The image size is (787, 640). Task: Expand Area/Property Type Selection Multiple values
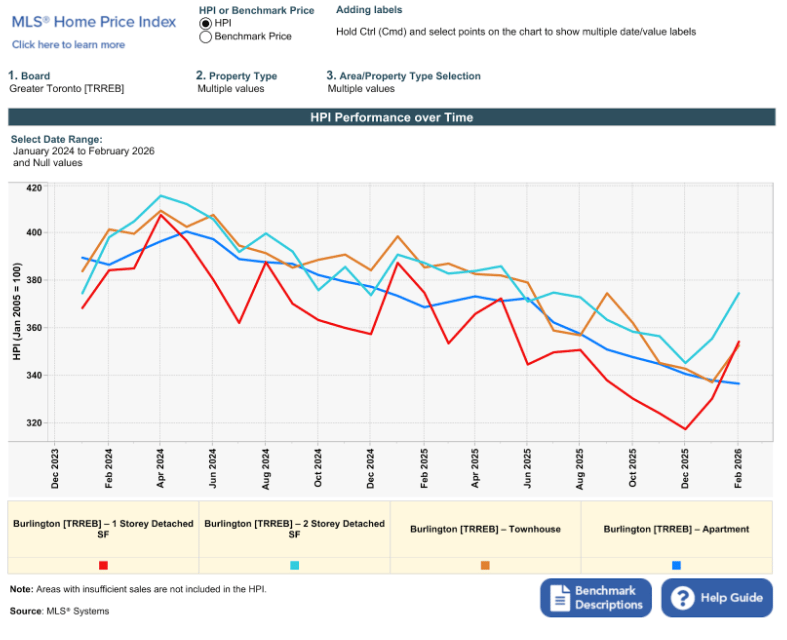tap(361, 89)
